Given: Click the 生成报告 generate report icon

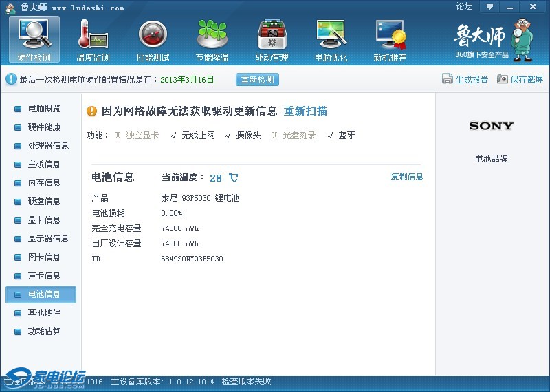Looking at the screenshot, I should click(x=448, y=79).
